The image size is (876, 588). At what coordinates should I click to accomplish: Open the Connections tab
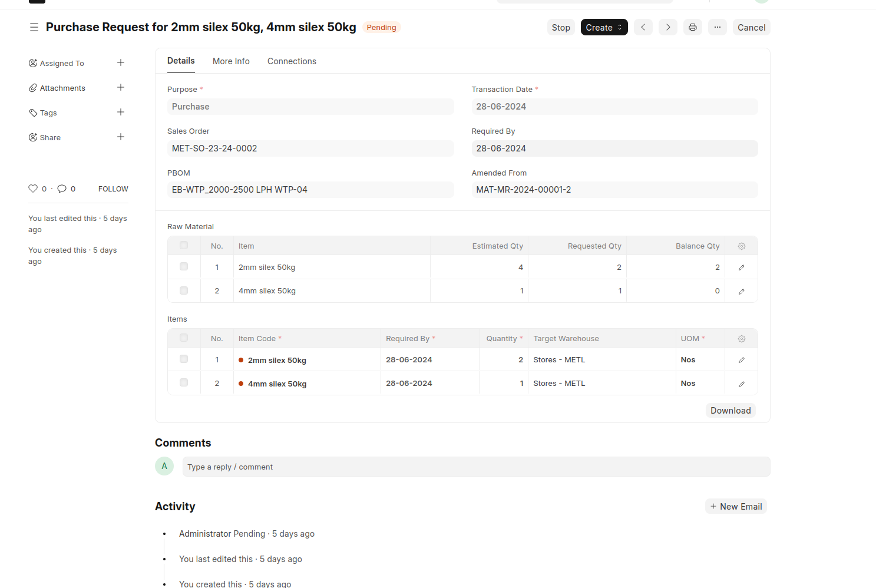(292, 61)
